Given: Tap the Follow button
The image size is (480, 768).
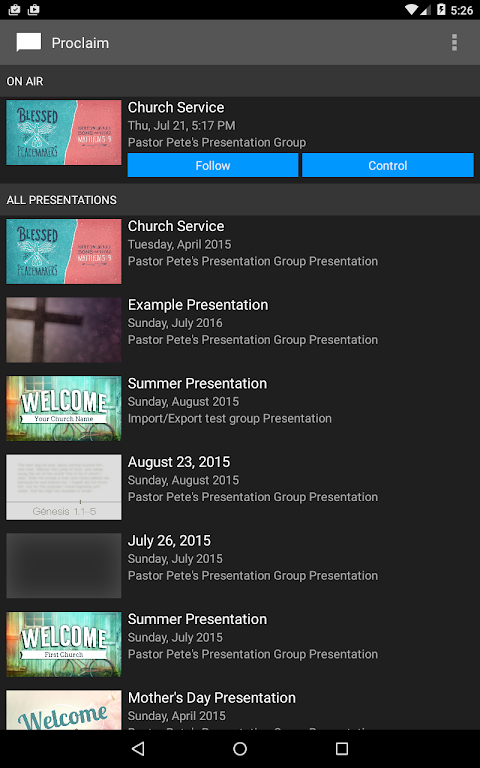Looking at the screenshot, I should pyautogui.click(x=213, y=165).
